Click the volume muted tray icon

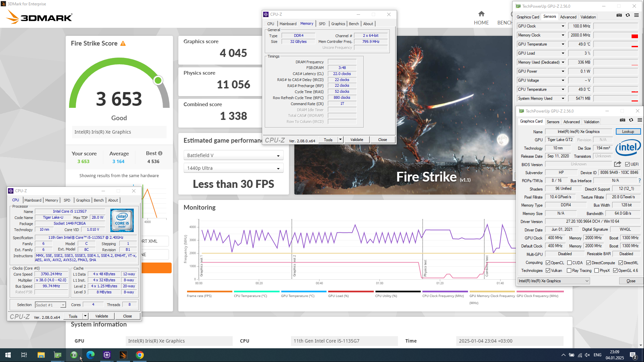click(587, 355)
